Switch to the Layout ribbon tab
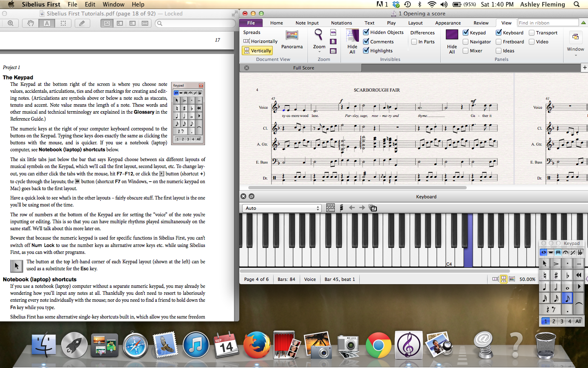The image size is (588, 368). (415, 23)
